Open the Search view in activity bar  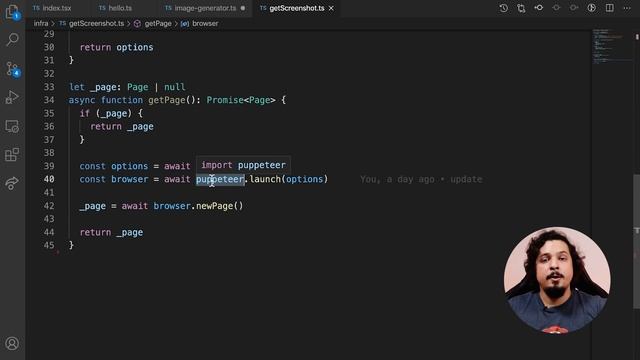12,40
